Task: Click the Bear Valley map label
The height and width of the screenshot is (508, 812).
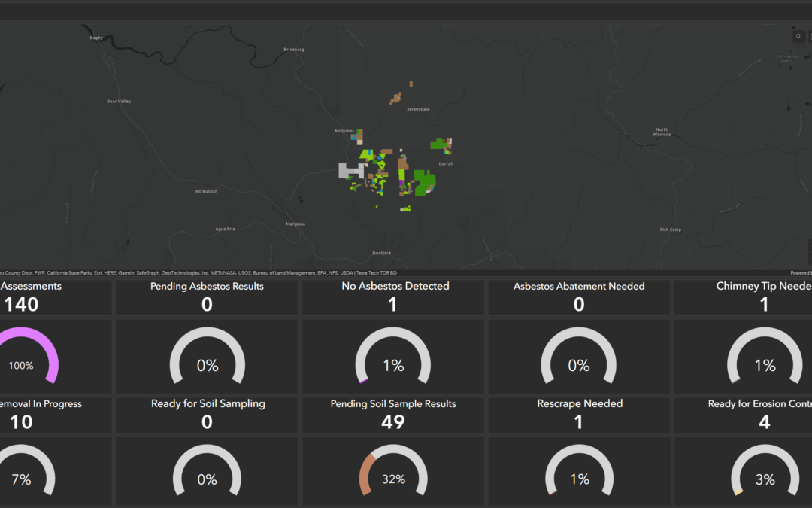Action: pos(119,101)
